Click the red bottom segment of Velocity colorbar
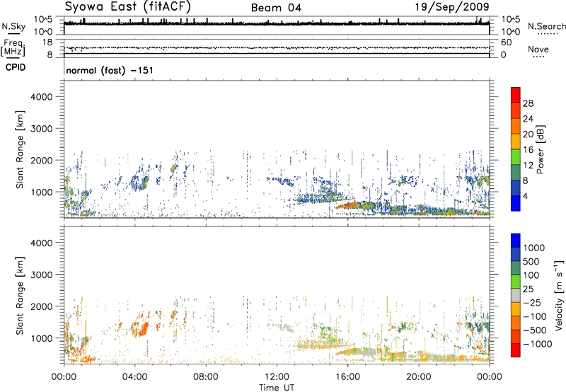 tap(516, 350)
